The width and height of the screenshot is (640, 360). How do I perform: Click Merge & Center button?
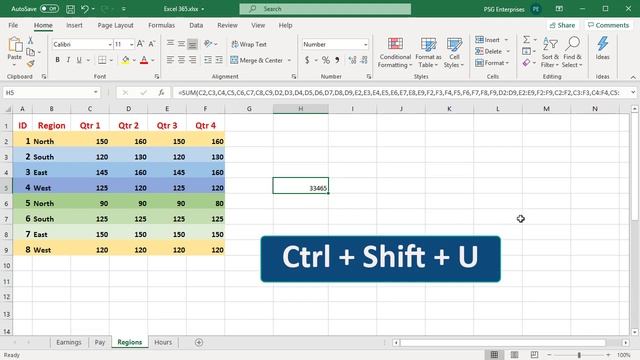(257, 60)
